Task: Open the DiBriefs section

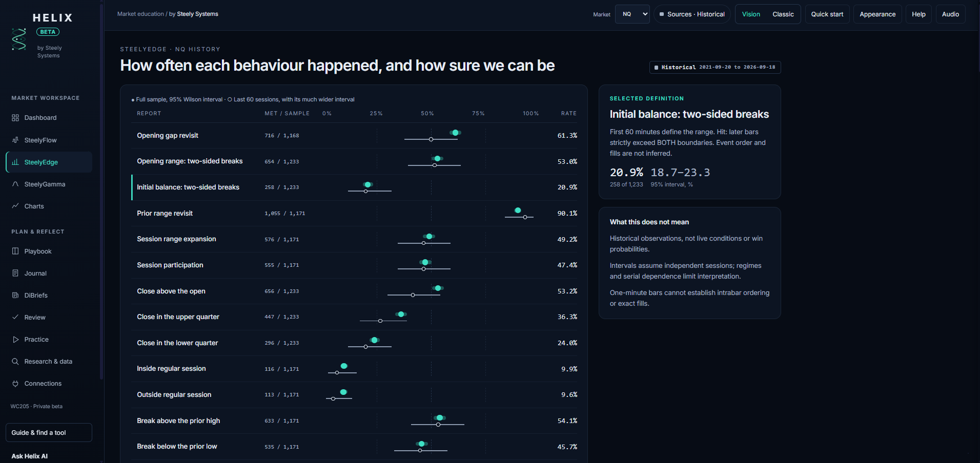Action: click(49, 295)
